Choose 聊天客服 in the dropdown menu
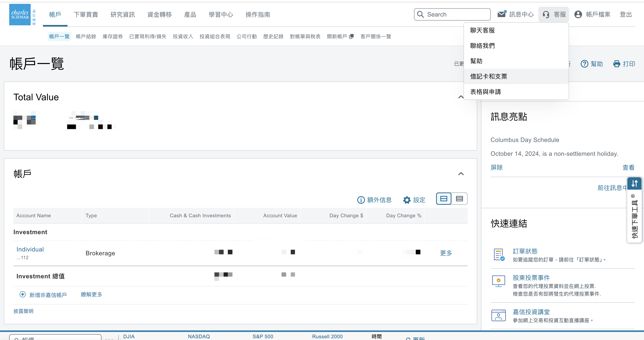 (x=482, y=30)
